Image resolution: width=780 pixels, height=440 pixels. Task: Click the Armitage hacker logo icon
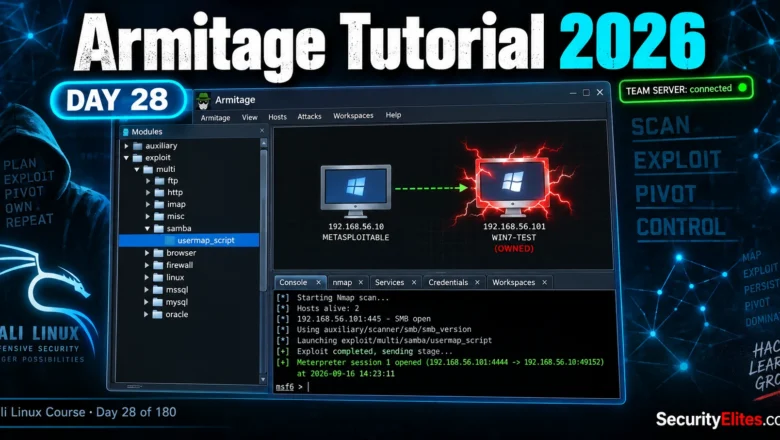pos(202,100)
